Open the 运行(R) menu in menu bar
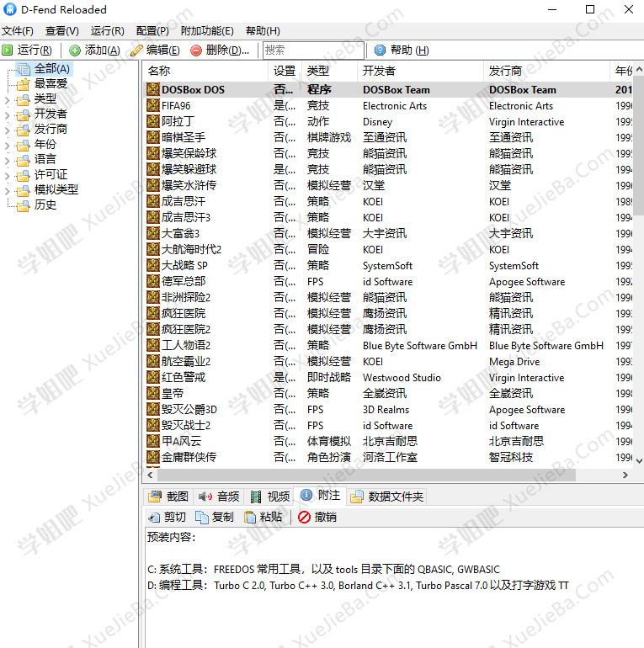This screenshot has width=644, height=648. pos(108,31)
